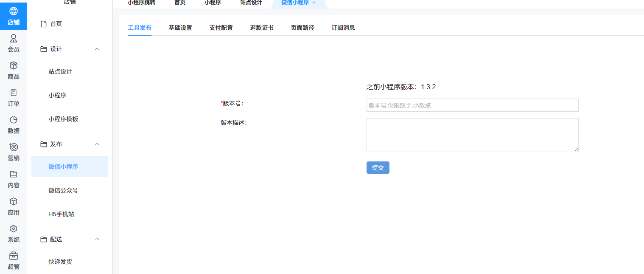The height and width of the screenshot is (274, 644).
Task: Click the folder icon beside 设计
Action: (43, 49)
